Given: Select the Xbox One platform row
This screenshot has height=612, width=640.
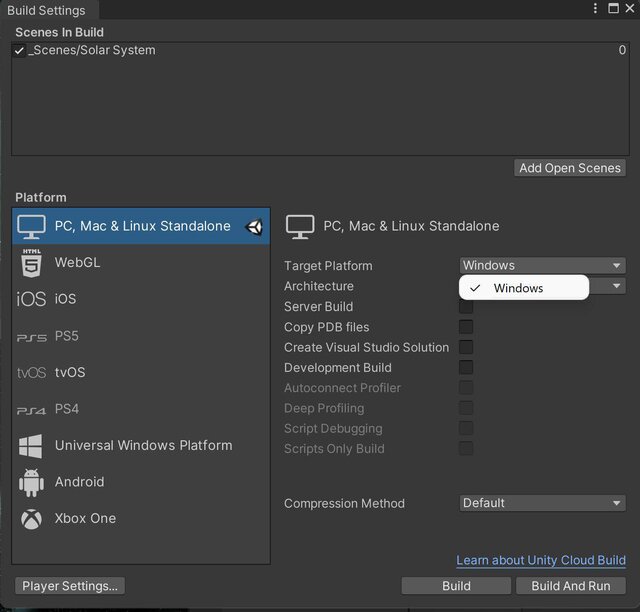Looking at the screenshot, I should 141,519.
